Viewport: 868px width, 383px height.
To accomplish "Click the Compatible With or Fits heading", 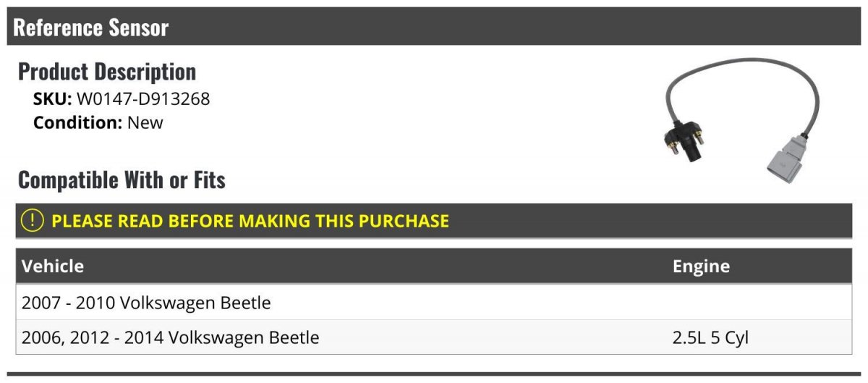I will [122, 180].
